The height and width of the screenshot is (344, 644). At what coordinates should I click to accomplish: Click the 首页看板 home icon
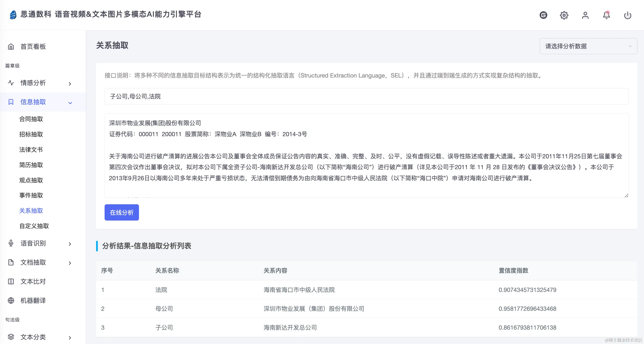tap(11, 46)
